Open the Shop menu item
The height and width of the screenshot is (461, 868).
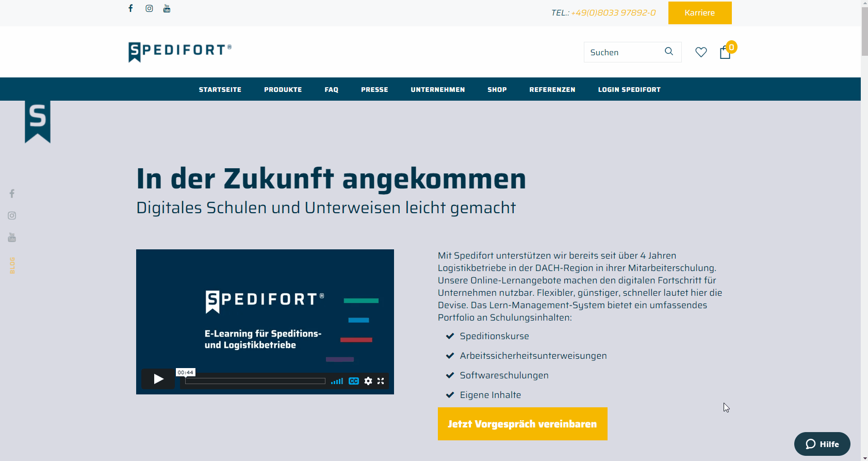497,89
